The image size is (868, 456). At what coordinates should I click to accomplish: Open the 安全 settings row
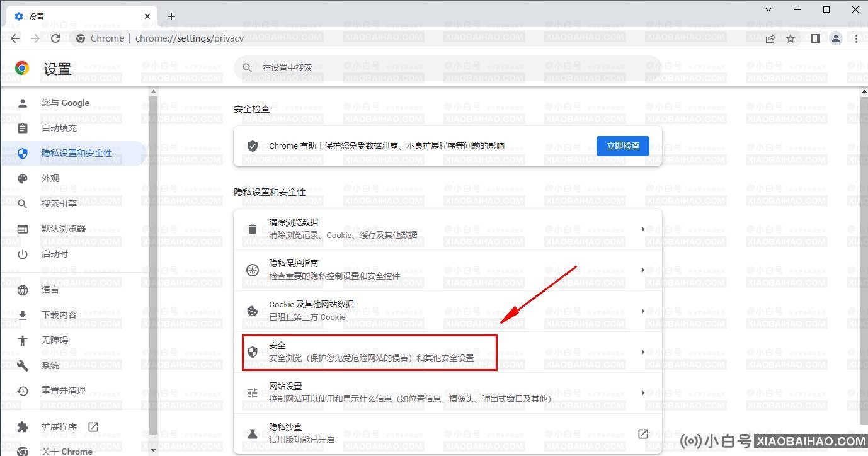tap(447, 352)
